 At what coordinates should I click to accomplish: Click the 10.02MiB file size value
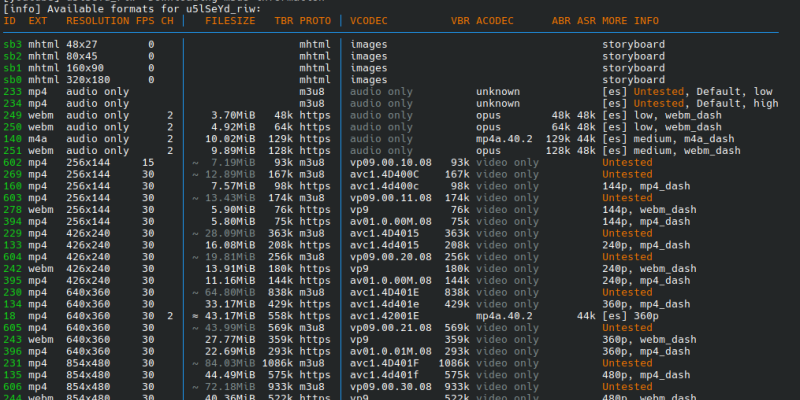click(232, 138)
